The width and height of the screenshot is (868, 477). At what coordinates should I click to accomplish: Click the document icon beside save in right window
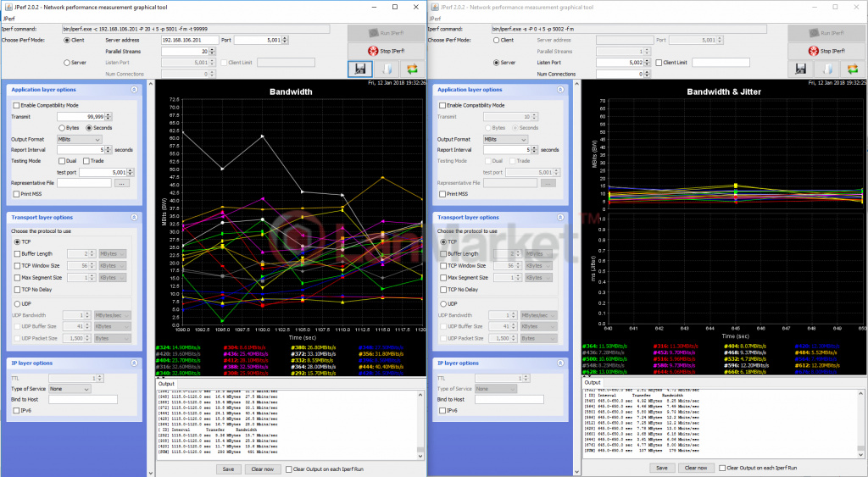(x=826, y=69)
